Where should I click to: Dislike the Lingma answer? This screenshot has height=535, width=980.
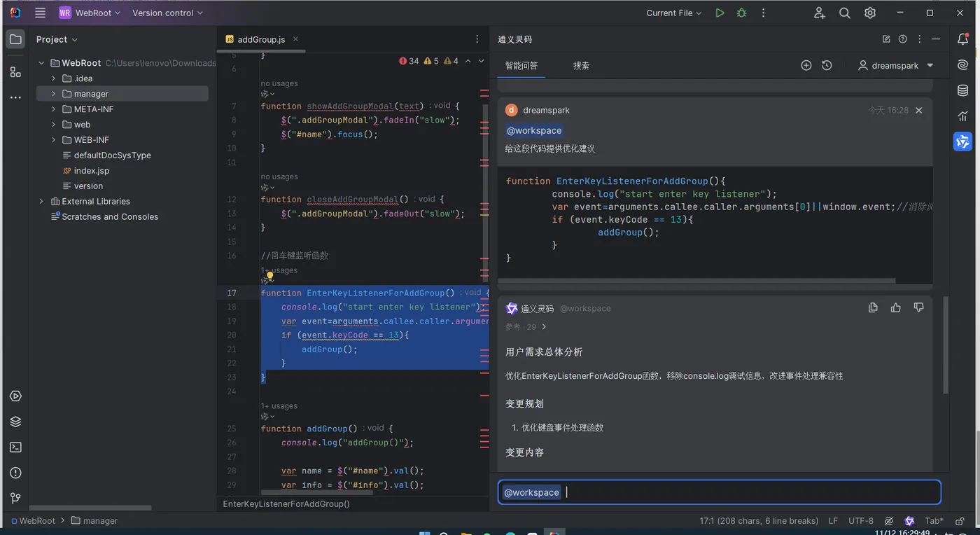[x=919, y=307]
